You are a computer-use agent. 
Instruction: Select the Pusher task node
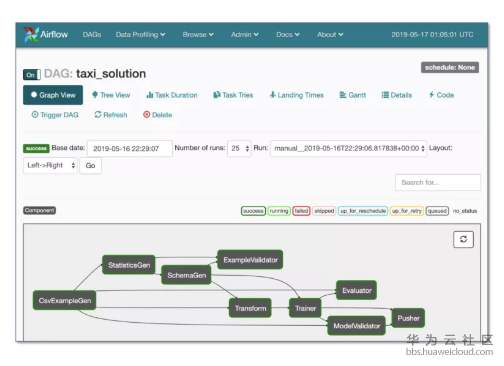pyautogui.click(x=408, y=318)
